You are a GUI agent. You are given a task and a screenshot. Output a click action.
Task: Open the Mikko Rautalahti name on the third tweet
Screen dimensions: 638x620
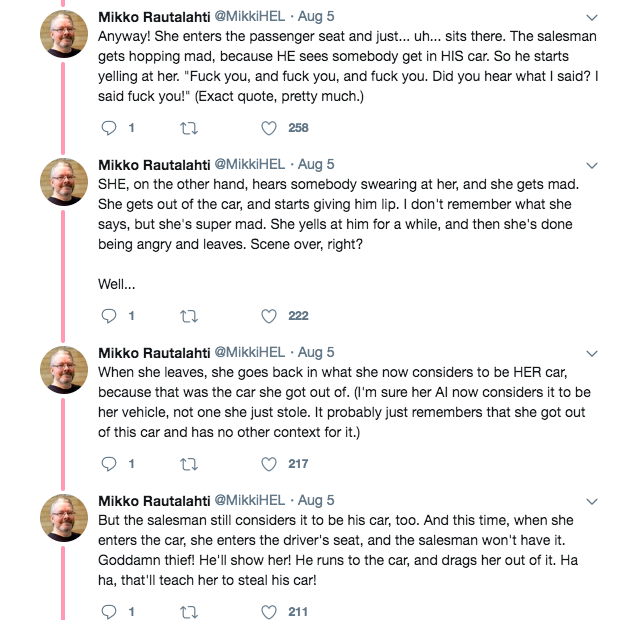[154, 352]
